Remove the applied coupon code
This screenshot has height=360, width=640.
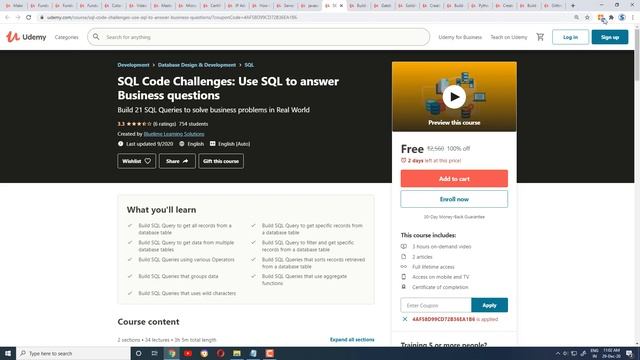404,319
